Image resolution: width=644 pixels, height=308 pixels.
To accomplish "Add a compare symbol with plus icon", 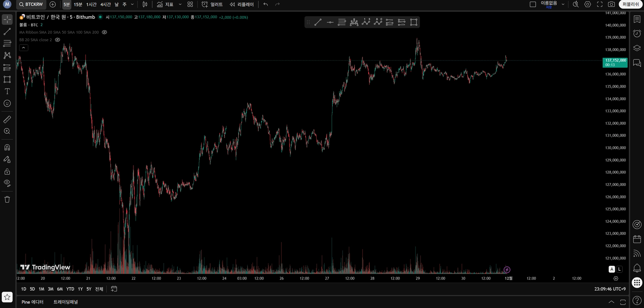I will [53, 4].
